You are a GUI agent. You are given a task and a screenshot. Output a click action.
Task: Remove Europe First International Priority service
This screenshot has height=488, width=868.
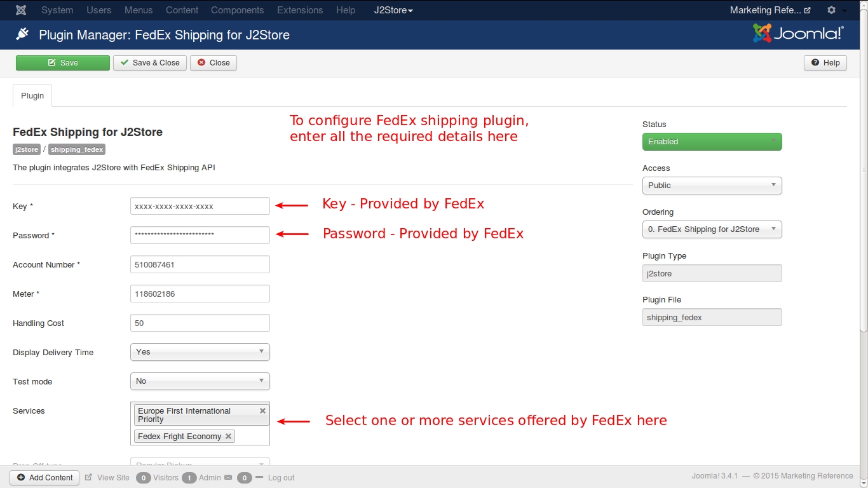(x=262, y=411)
